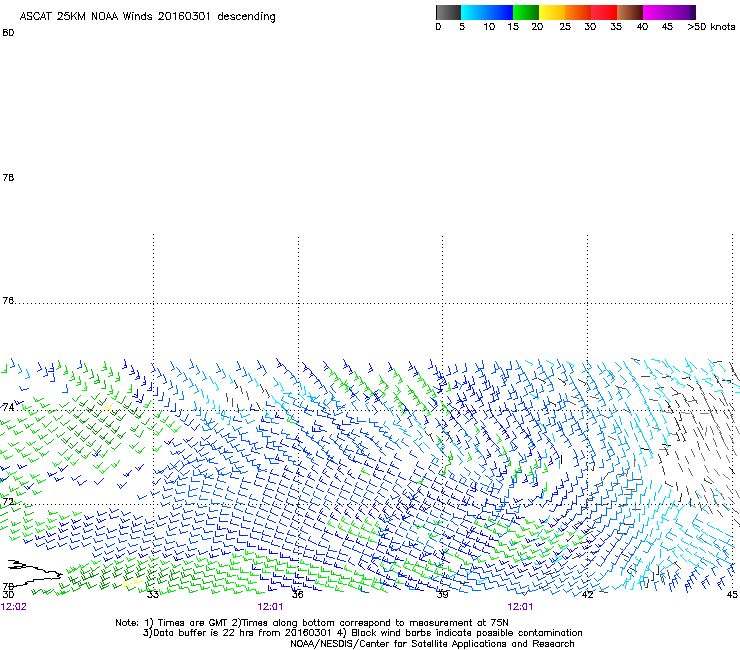Click the 12:01 time stamp near longitude 39
The image size is (740, 650).
pyautogui.click(x=521, y=607)
